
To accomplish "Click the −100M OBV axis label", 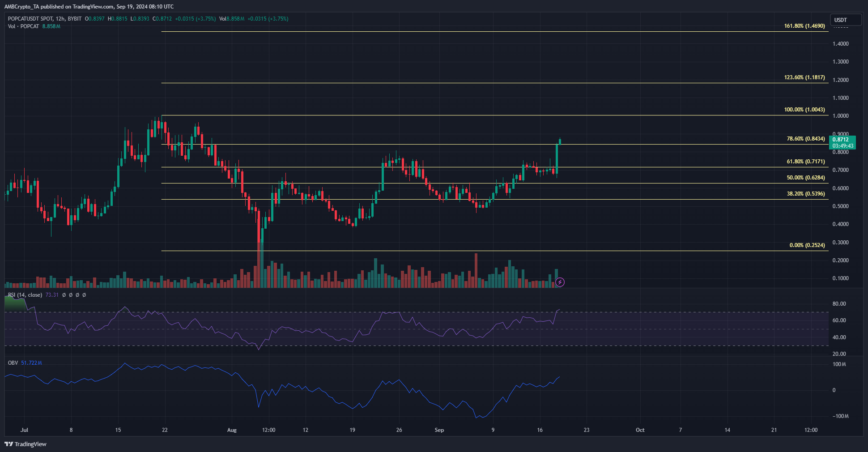I will pyautogui.click(x=841, y=416).
